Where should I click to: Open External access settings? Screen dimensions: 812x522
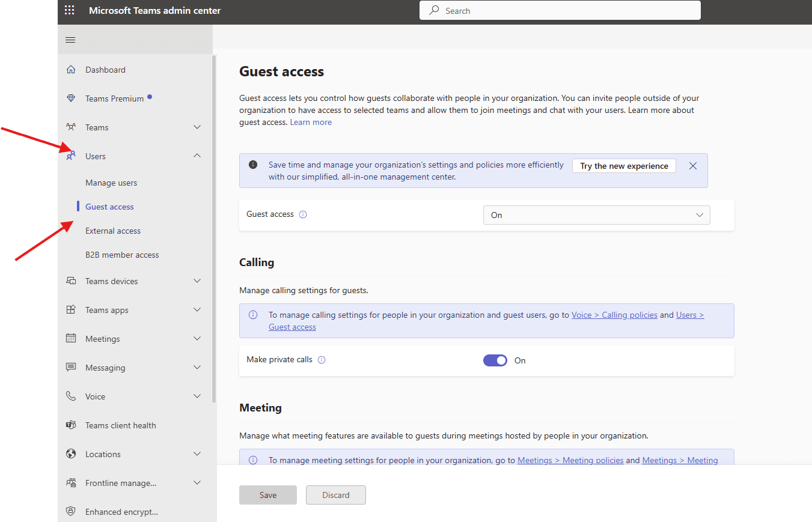click(112, 230)
